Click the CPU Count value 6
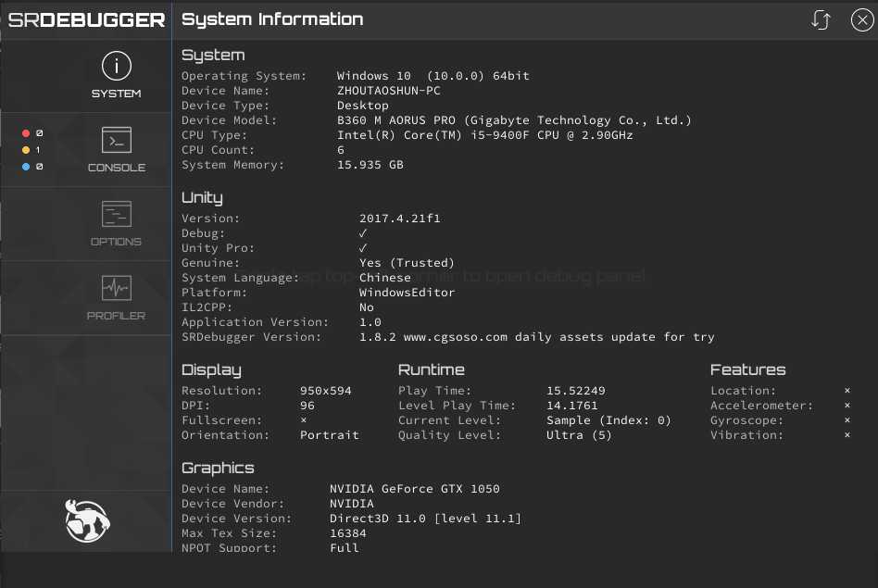Viewport: 878px width, 588px height. [x=341, y=150]
